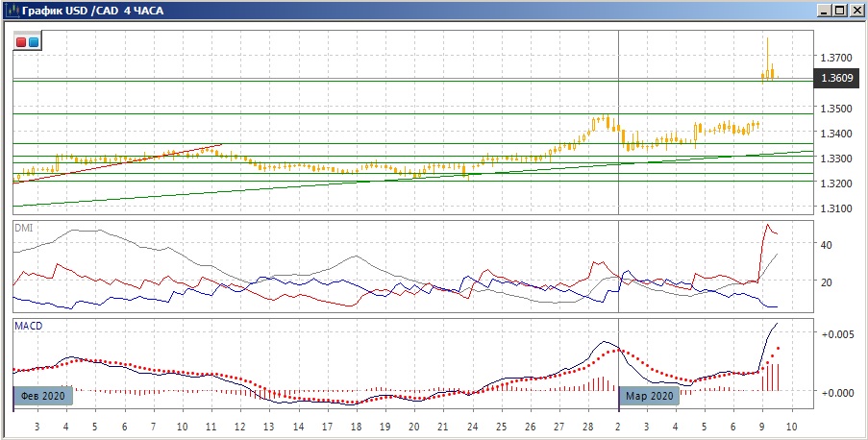This screenshot has width=868, height=440.
Task: Click the Мар 2020 month marker
Action: click(650, 396)
